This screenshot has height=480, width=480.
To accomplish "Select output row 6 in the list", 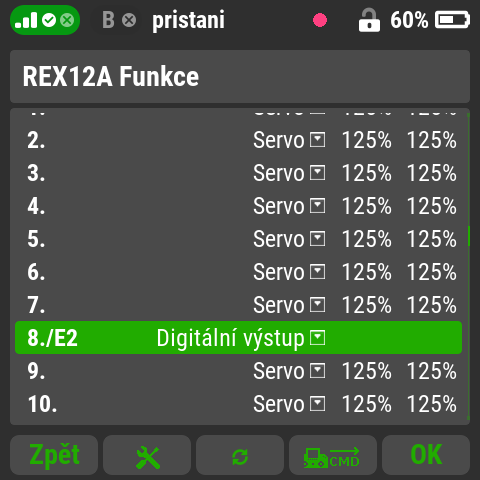I will click(238, 272).
